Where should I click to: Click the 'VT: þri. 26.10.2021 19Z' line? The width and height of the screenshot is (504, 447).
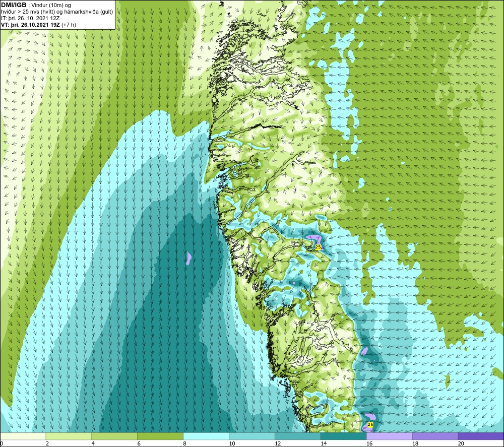(x=30, y=25)
